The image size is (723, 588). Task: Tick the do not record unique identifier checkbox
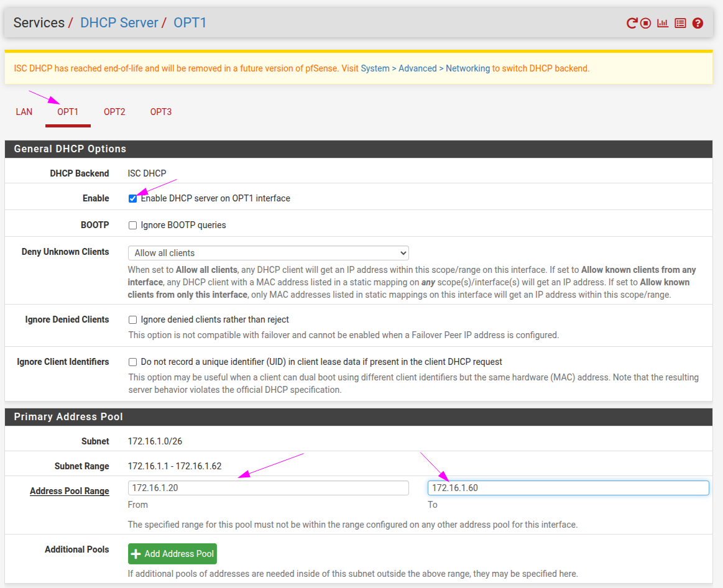(x=132, y=362)
